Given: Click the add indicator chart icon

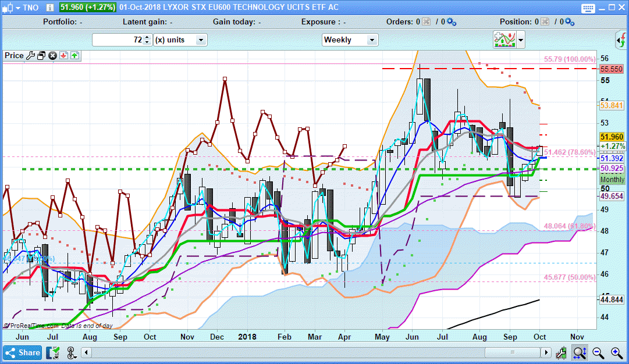Looking at the screenshot, I should (x=504, y=40).
